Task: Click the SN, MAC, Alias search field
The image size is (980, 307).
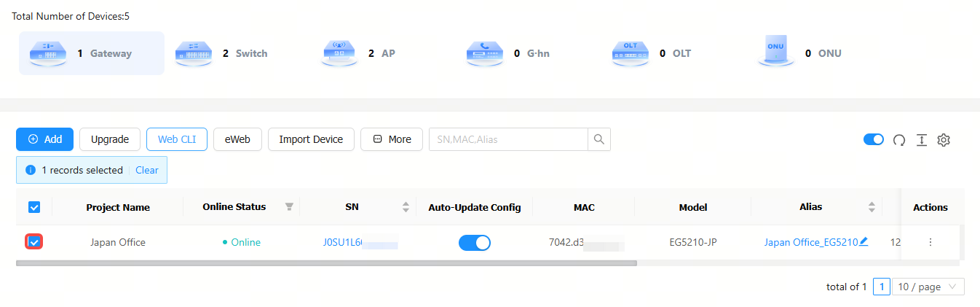Action: coord(507,139)
